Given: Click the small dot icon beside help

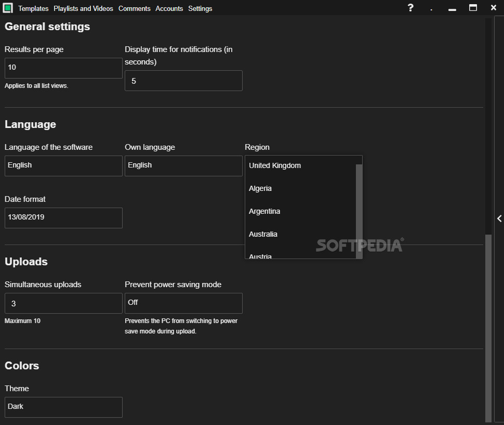Looking at the screenshot, I should coord(431,10).
